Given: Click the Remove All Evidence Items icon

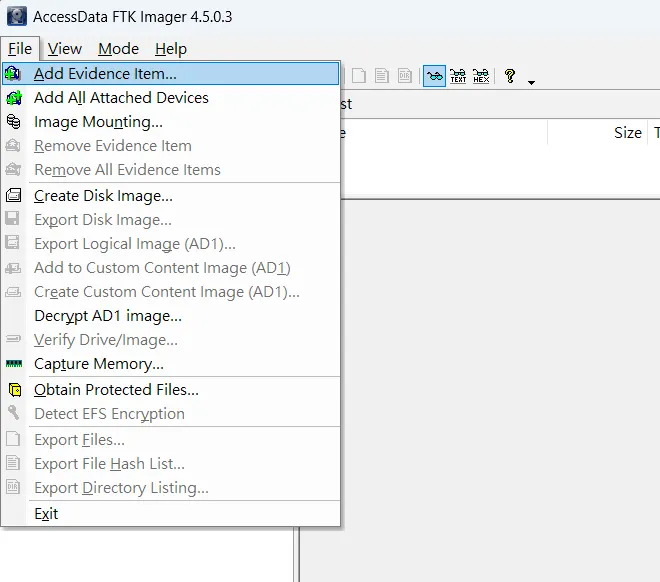Looking at the screenshot, I should click(13, 170).
